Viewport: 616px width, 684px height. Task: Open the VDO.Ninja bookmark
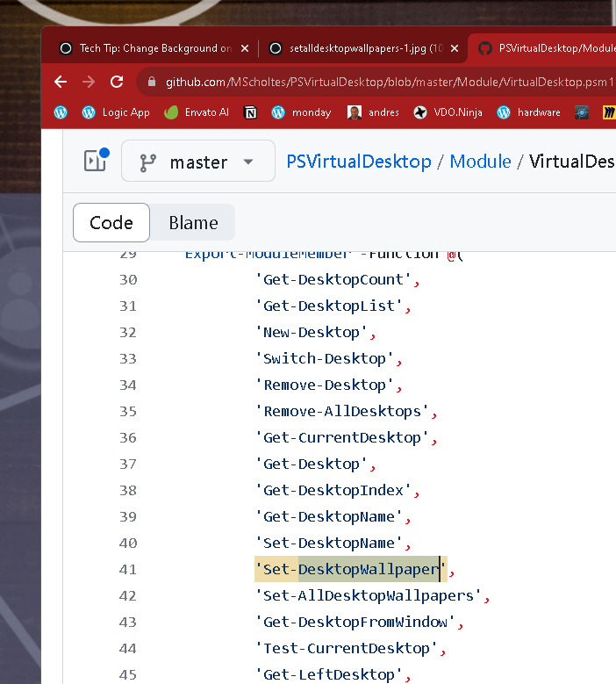point(448,112)
